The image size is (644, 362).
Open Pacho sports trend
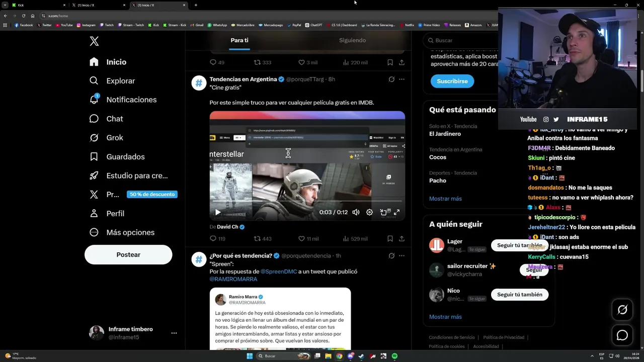437,180
